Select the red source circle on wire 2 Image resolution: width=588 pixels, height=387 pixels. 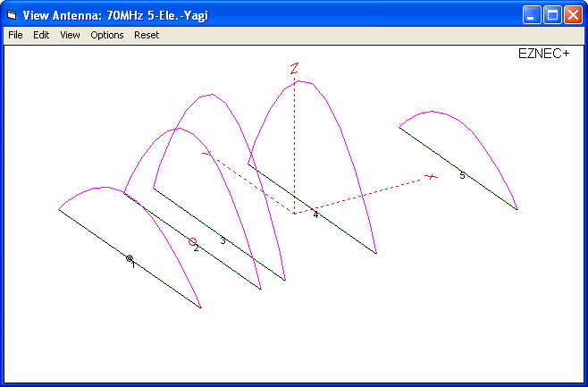click(192, 241)
